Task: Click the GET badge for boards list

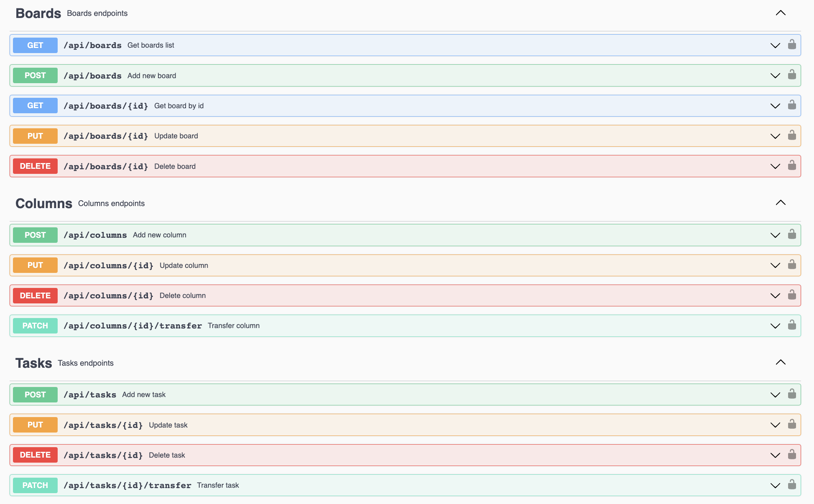Action: pyautogui.click(x=35, y=45)
